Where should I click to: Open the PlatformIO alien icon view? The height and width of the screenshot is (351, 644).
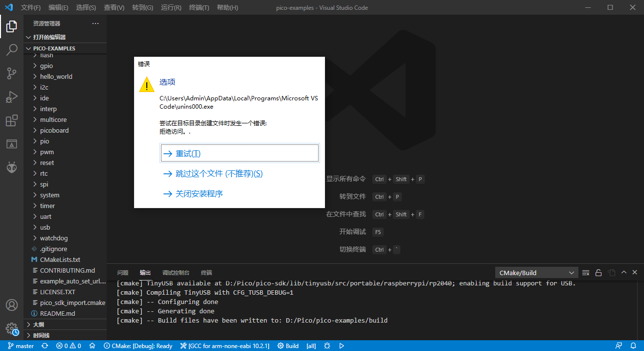[12, 167]
